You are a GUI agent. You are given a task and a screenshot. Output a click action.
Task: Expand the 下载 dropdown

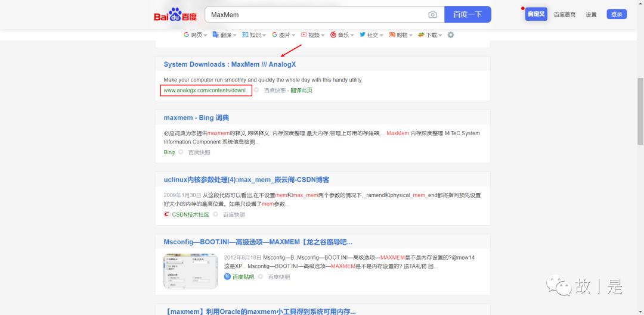tap(440, 35)
